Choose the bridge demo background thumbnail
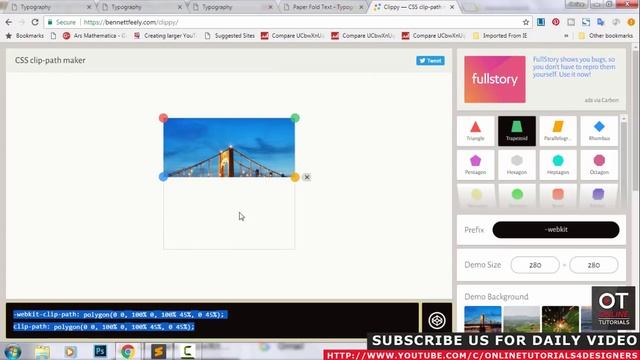This screenshot has width=640, height=360. pyautogui.click(x=482, y=319)
